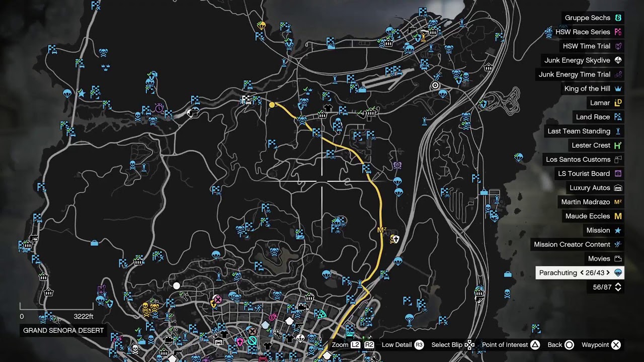Select the Lester Crest green legend icon

point(618,145)
